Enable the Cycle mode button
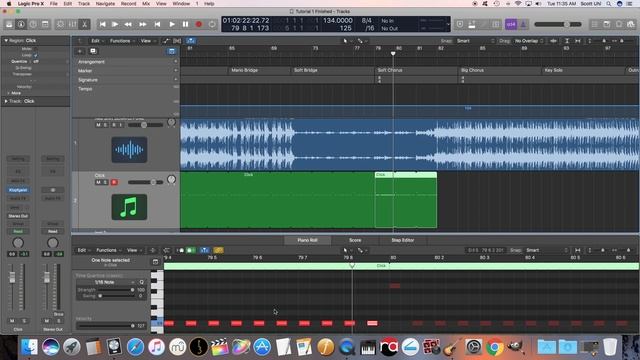This screenshot has width=640, height=360. click(x=212, y=24)
